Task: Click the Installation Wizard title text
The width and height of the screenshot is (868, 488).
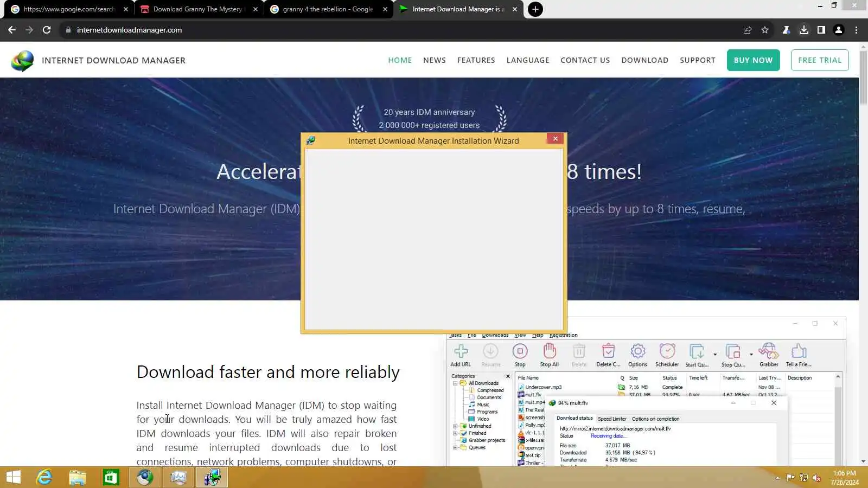Action: tap(433, 141)
